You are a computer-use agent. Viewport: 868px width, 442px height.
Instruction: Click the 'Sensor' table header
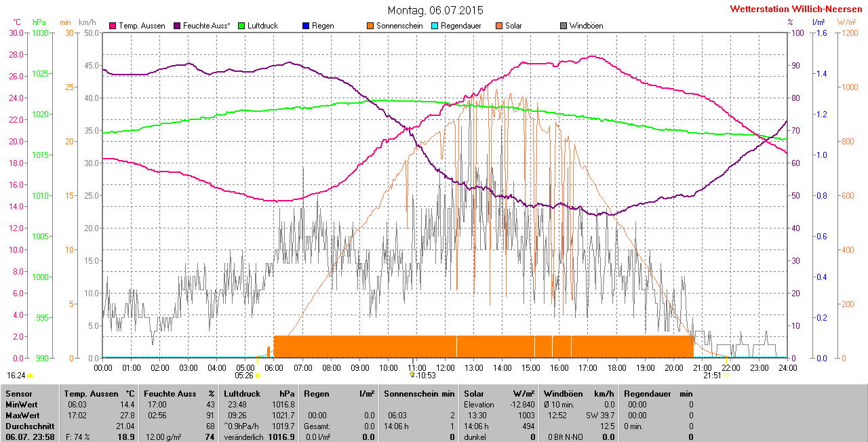pyautogui.click(x=18, y=393)
